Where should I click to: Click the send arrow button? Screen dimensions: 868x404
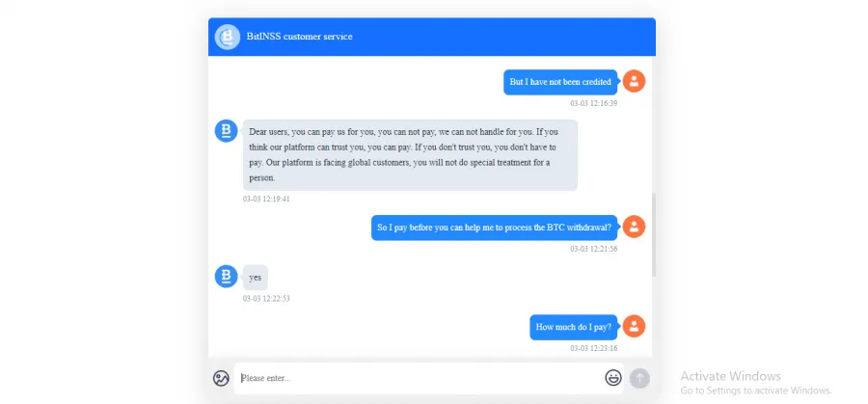click(x=639, y=379)
